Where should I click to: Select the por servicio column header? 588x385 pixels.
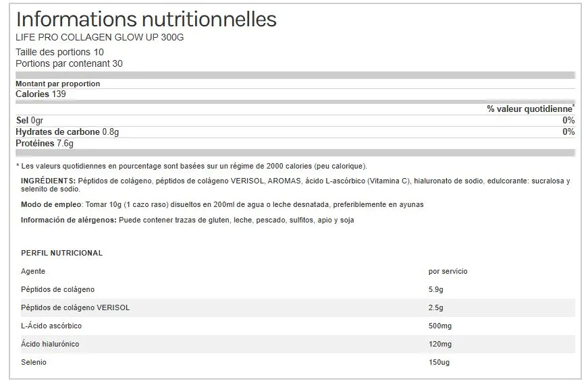(448, 272)
